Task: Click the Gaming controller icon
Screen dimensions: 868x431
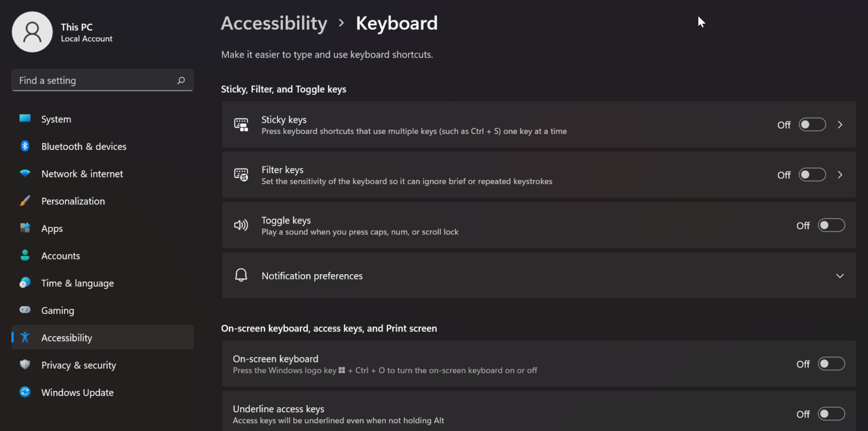Action: 25,311
